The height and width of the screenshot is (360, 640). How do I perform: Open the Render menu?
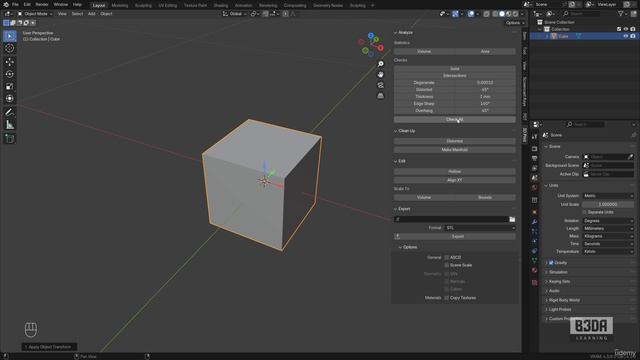point(42,4)
